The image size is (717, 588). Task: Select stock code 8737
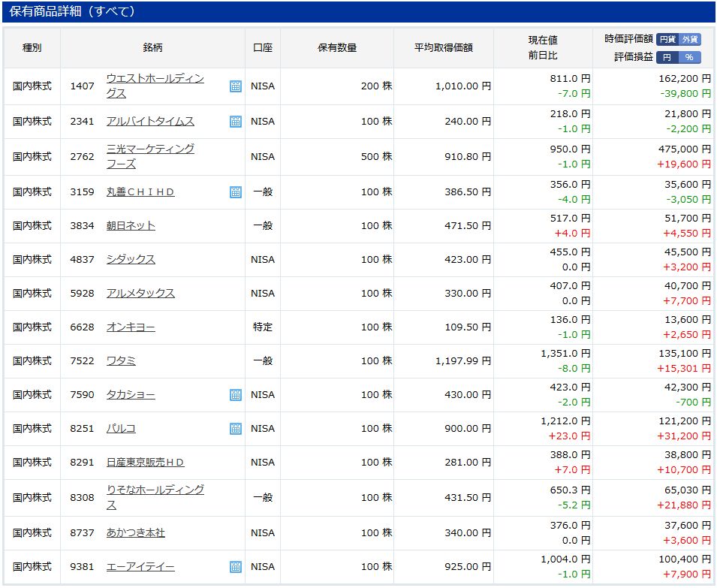coord(82,532)
